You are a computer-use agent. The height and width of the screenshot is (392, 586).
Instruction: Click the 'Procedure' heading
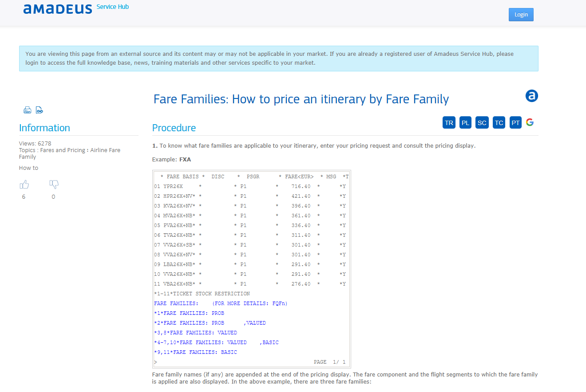click(174, 128)
